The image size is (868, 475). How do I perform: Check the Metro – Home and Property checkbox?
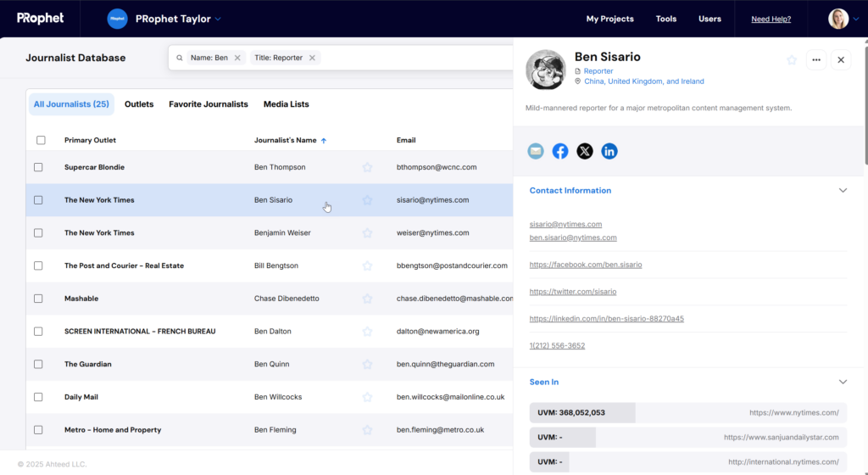38,429
